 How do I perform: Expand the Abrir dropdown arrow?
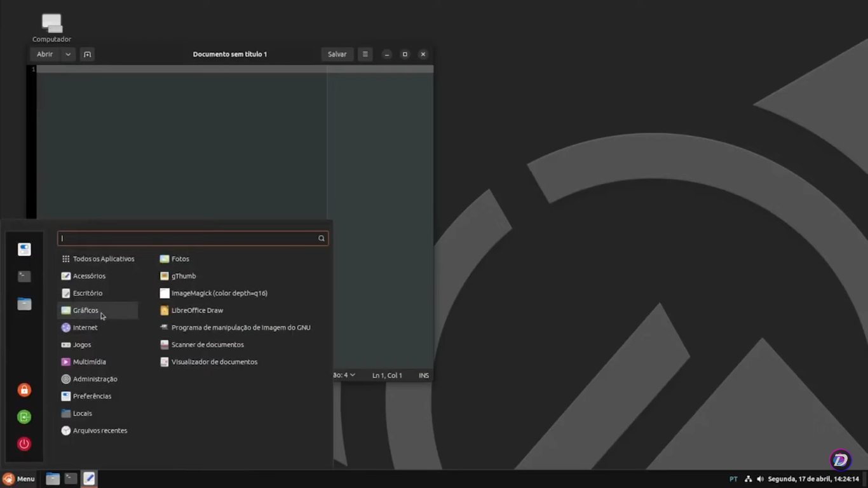click(x=67, y=54)
